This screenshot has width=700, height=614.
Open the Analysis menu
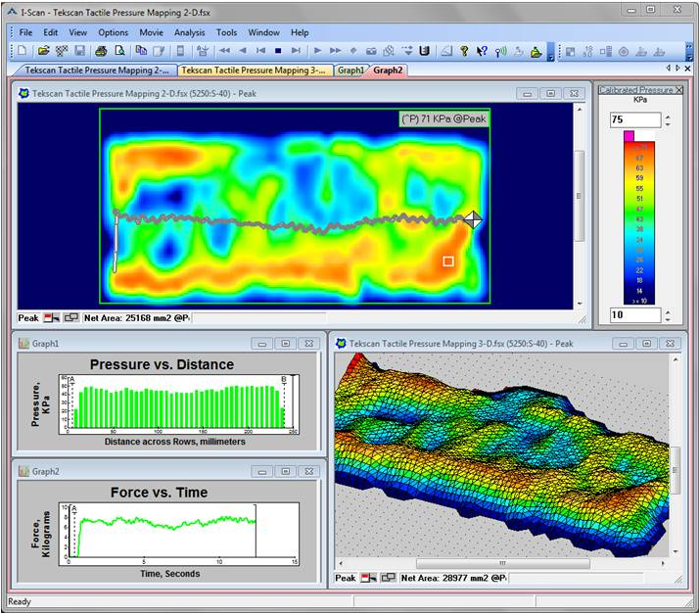pyautogui.click(x=189, y=32)
